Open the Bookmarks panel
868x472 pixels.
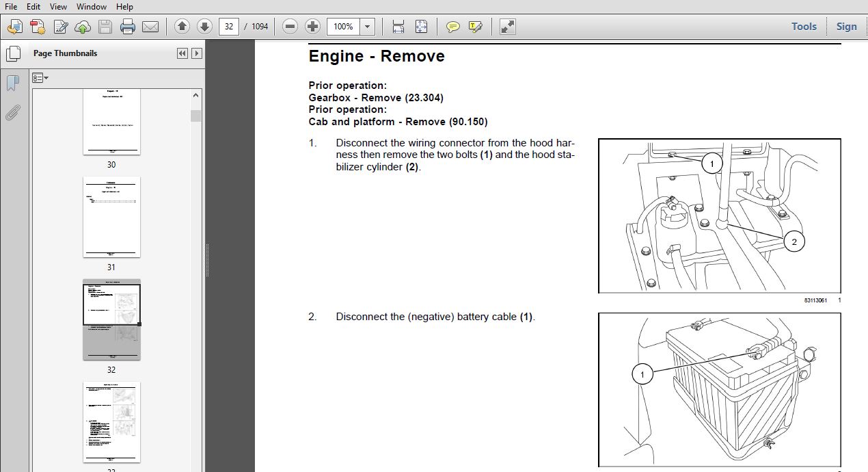(x=13, y=83)
